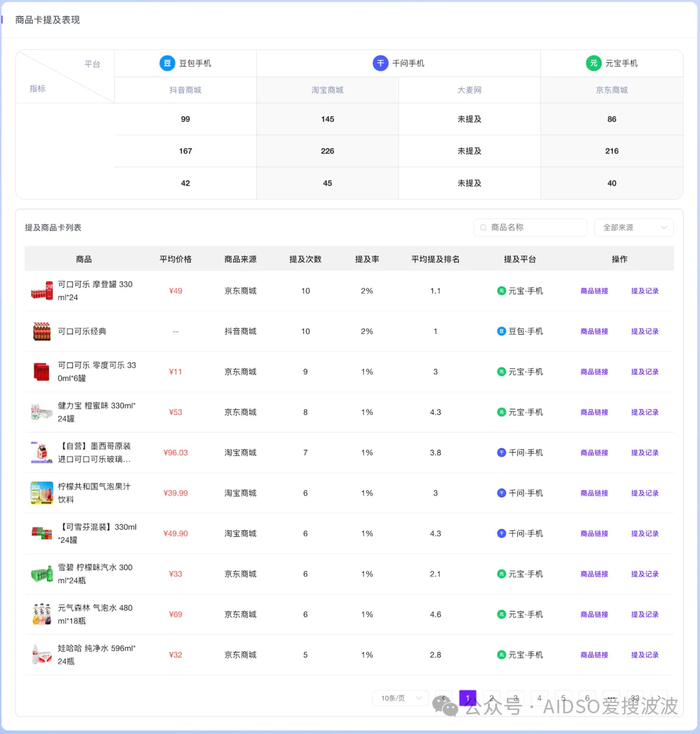Open the 10条/页 page size dropdown
The image size is (700, 734).
click(x=401, y=698)
